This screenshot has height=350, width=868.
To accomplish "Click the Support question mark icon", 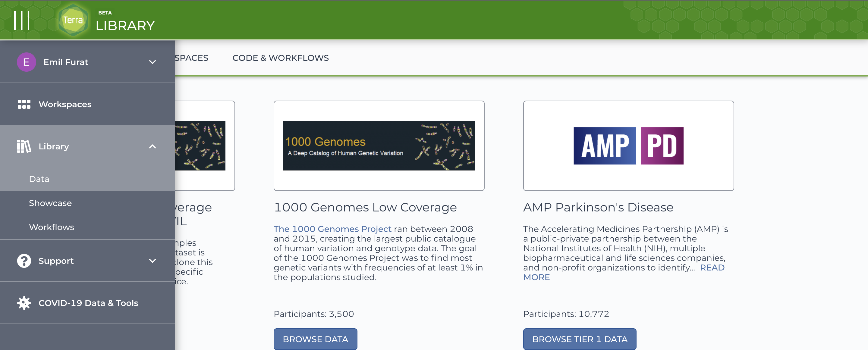I will point(24,261).
